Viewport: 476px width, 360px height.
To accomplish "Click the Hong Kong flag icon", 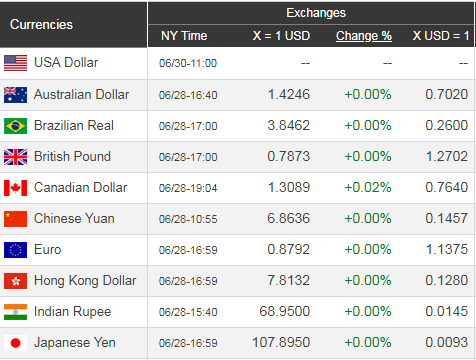I will pyautogui.click(x=15, y=281).
